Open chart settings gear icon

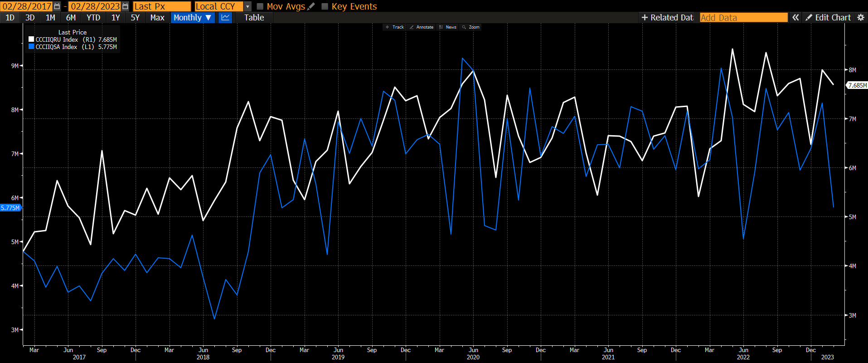861,18
